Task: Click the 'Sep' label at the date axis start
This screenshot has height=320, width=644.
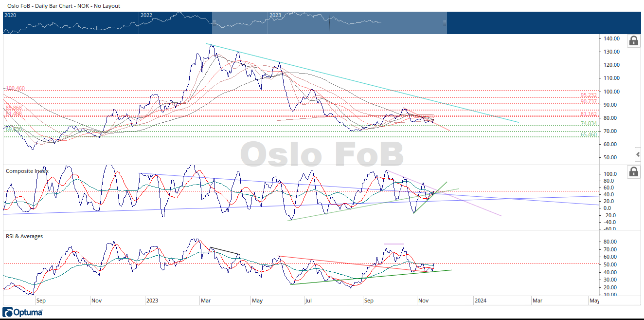Action: click(x=40, y=301)
